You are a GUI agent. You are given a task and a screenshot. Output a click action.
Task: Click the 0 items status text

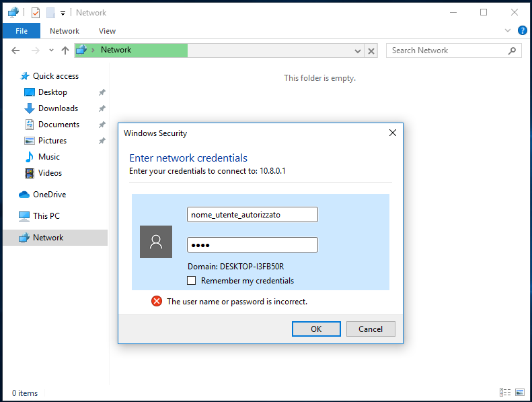coord(25,393)
